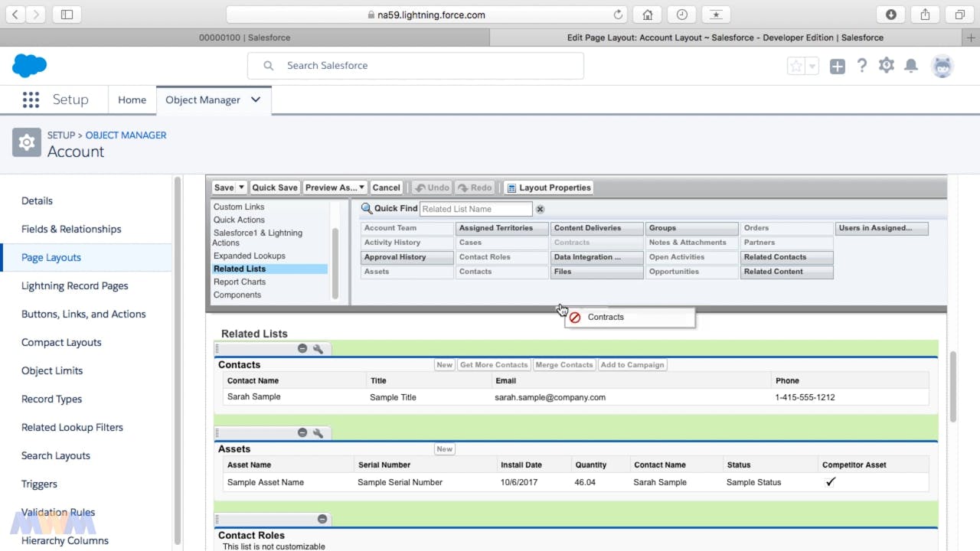Select Related Lists in the palette categories
This screenshot has width=980, height=551.
[x=269, y=269]
